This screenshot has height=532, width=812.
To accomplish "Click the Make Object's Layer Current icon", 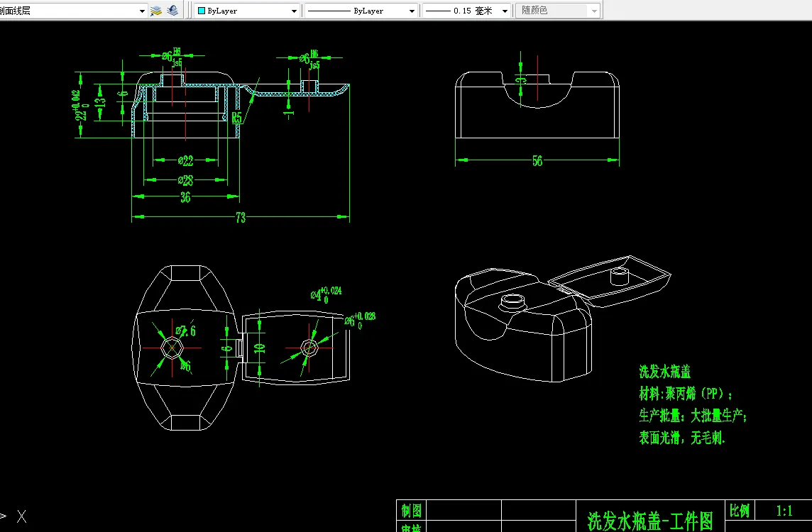I will click(156, 11).
